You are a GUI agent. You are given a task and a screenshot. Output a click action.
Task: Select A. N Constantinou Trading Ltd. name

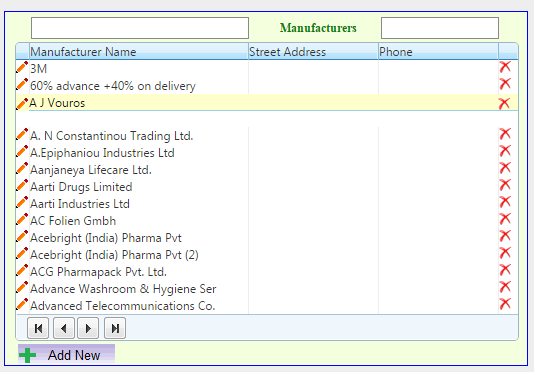111,136
